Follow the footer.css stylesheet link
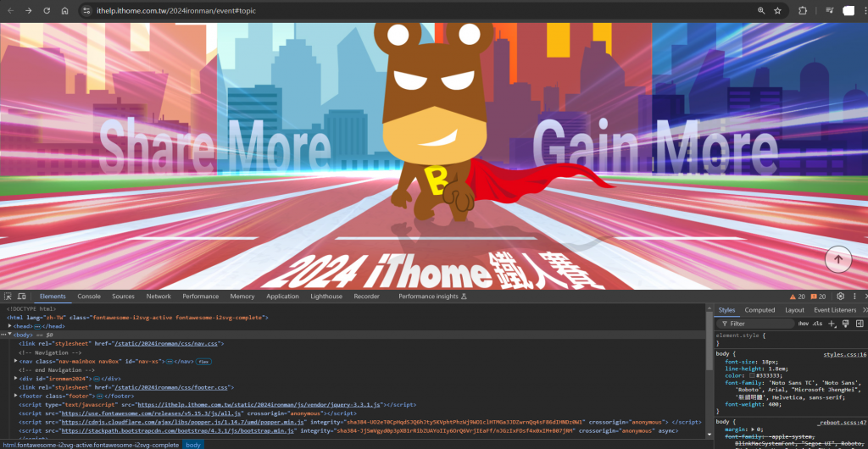Screen dimensions: 868x449 tap(172, 388)
